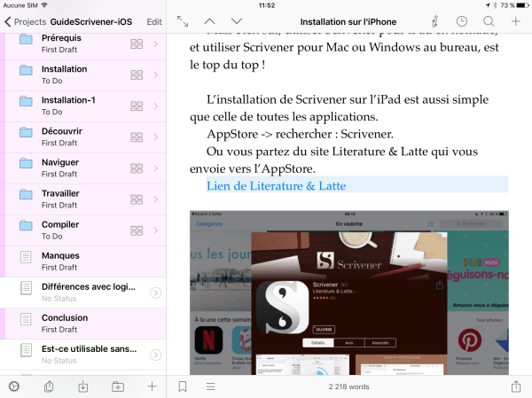Open corkboard for Prérequis folder
Viewport: 532px width, 398px height.
(x=137, y=43)
